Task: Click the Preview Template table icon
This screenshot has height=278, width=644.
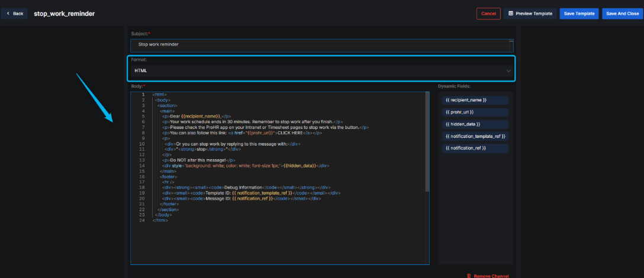Action: pyautogui.click(x=511, y=14)
